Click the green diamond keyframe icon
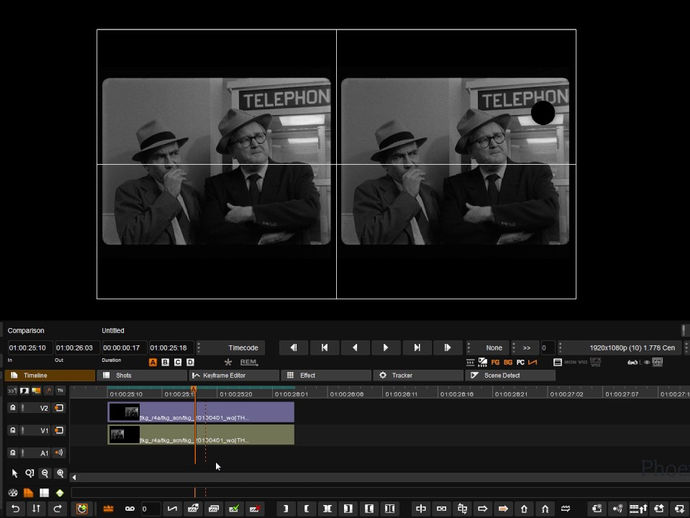Image resolution: width=690 pixels, height=518 pixels. pos(60,493)
